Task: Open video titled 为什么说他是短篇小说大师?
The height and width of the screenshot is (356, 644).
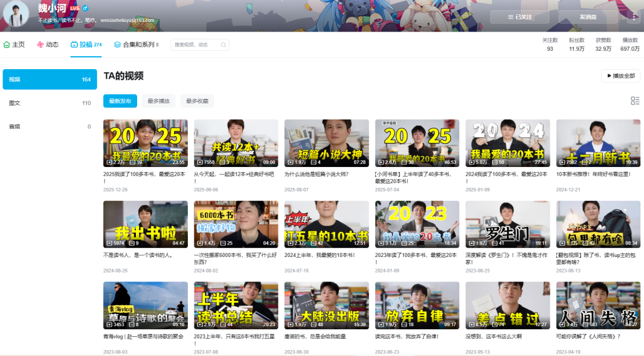Action: (x=317, y=174)
